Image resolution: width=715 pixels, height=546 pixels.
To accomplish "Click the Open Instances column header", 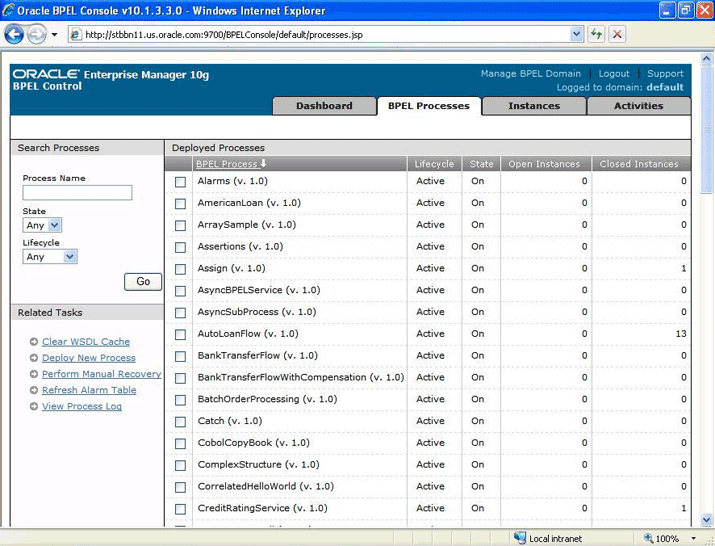I will [x=544, y=164].
